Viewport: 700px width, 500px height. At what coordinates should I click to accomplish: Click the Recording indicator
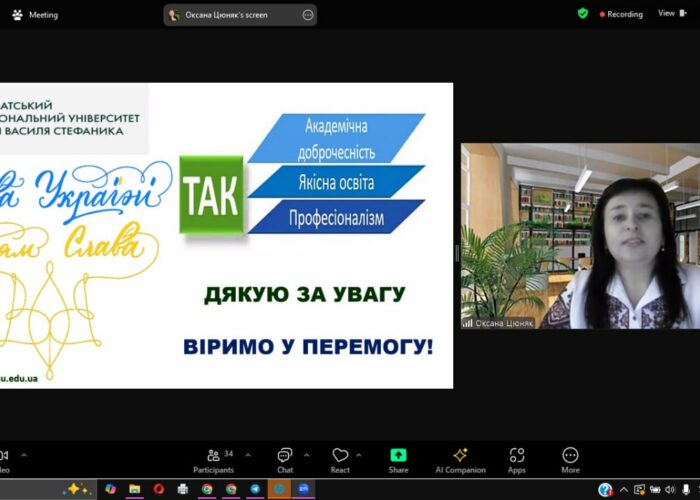pyautogui.click(x=621, y=14)
